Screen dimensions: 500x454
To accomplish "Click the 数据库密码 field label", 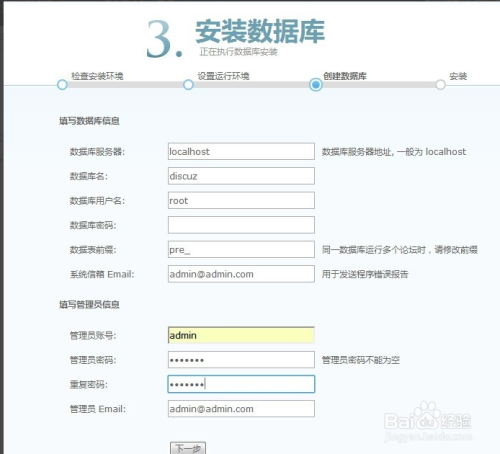I will point(93,225).
